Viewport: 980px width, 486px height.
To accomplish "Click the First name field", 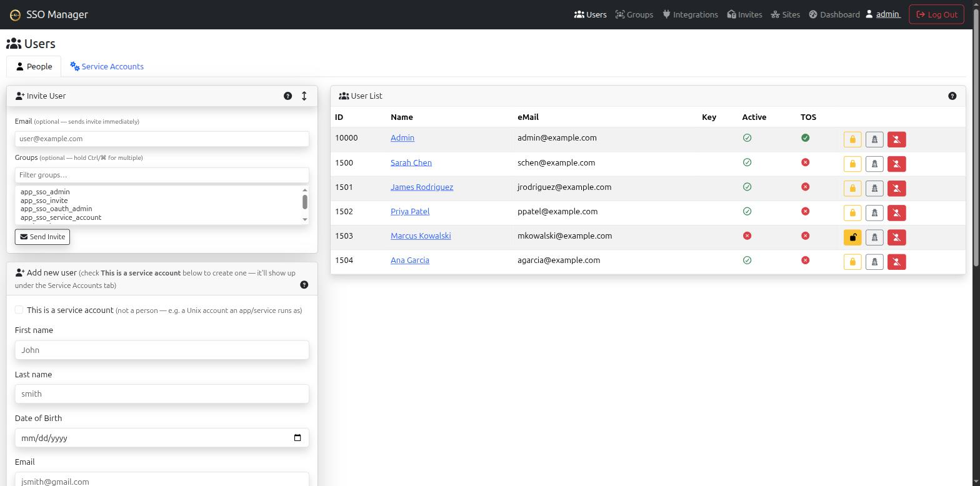I will click(162, 350).
